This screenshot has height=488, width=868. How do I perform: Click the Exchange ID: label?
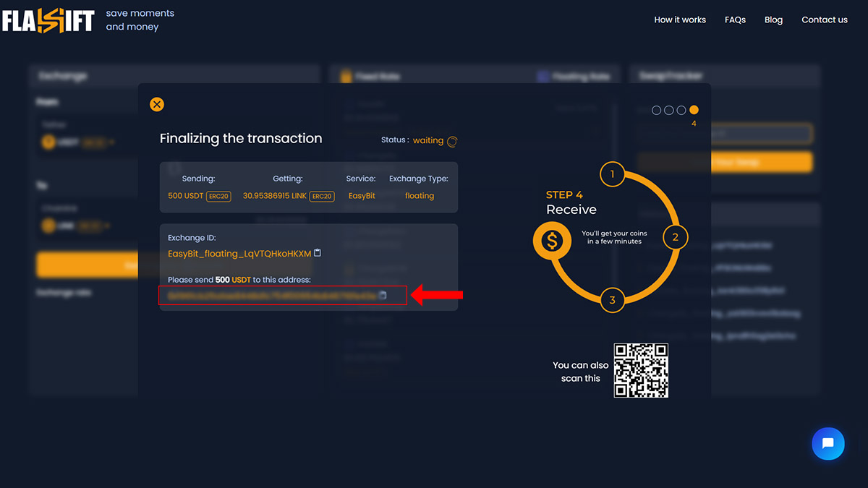point(192,238)
